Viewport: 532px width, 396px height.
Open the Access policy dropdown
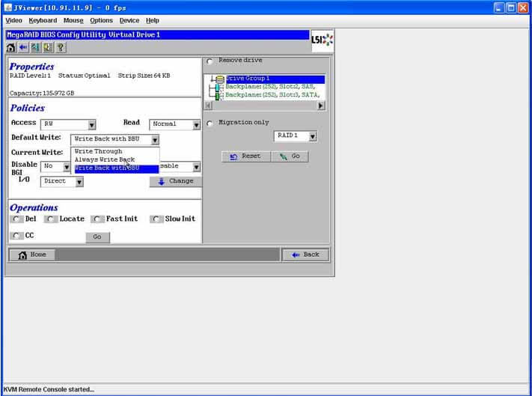click(x=91, y=125)
